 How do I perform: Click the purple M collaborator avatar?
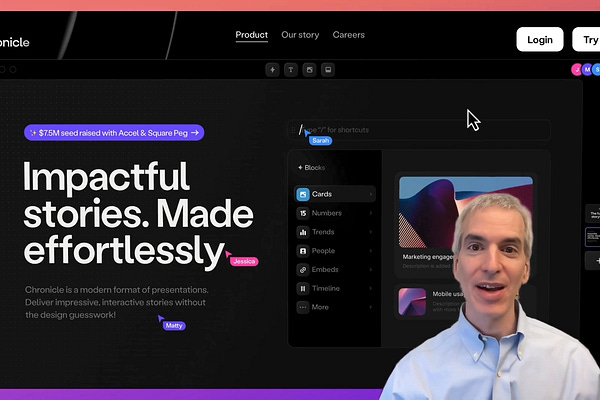point(587,70)
